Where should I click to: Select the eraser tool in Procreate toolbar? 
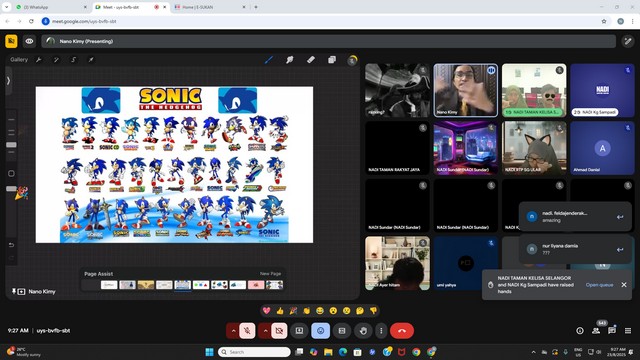pyautogui.click(x=311, y=60)
